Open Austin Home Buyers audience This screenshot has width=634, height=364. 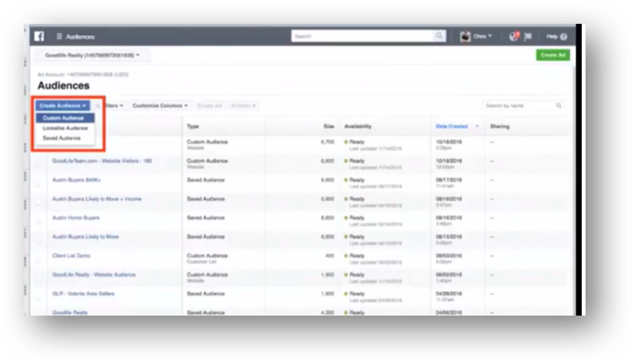75,218
